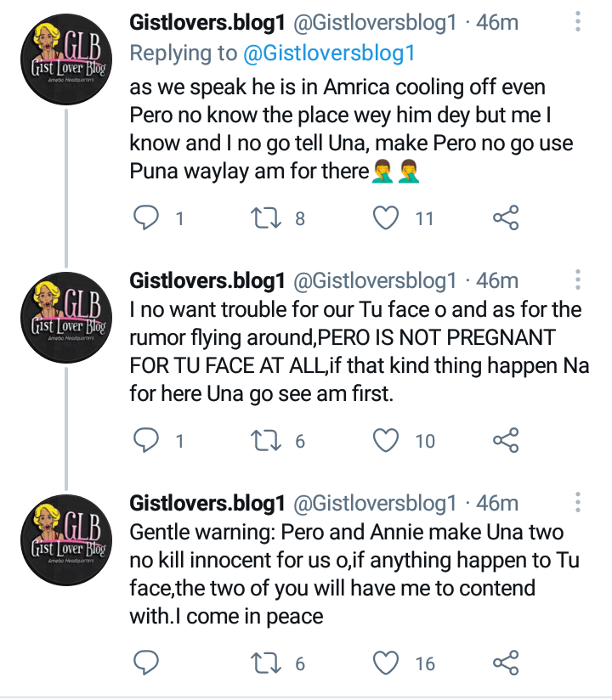The height and width of the screenshot is (700, 612).
Task: Share the tweet mentioning Puna waylay
Action: tap(507, 217)
